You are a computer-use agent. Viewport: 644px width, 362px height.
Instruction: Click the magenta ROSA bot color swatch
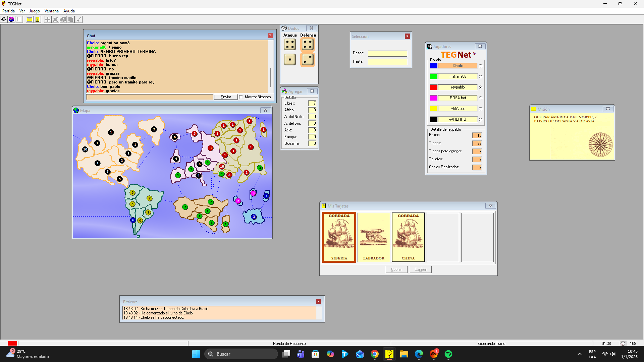pos(433,98)
